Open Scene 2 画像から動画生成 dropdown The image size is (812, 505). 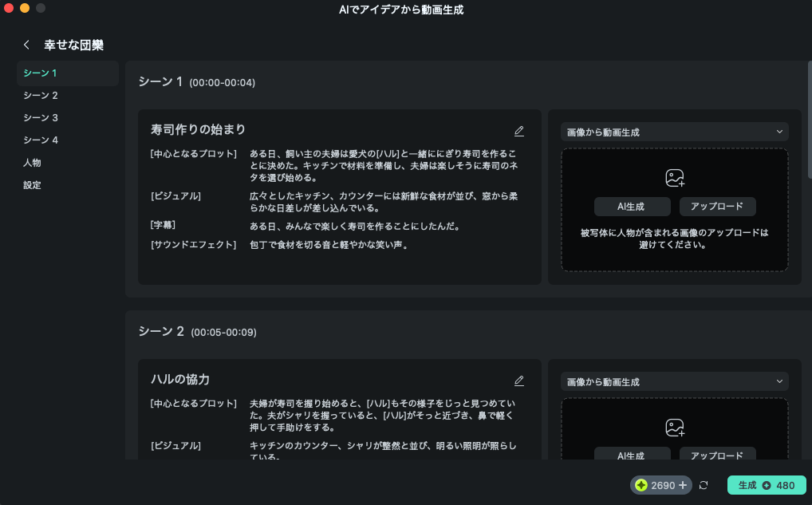(x=674, y=382)
